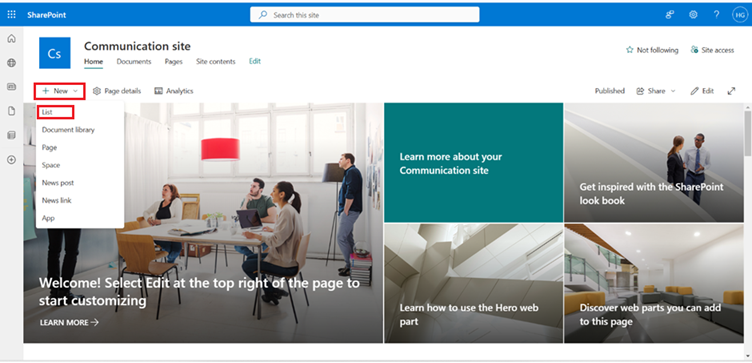Expand page to full screen arrow icon
The height and width of the screenshot is (363, 752).
(731, 91)
